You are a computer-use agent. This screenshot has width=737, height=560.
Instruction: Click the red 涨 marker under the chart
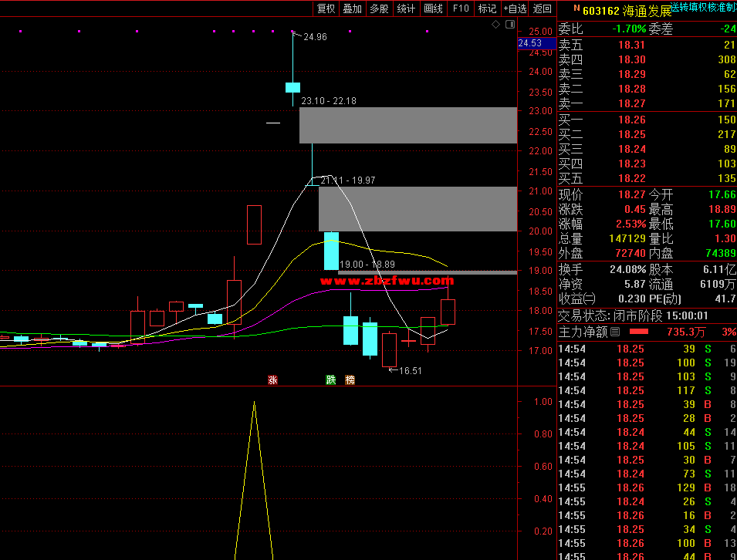tap(272, 380)
